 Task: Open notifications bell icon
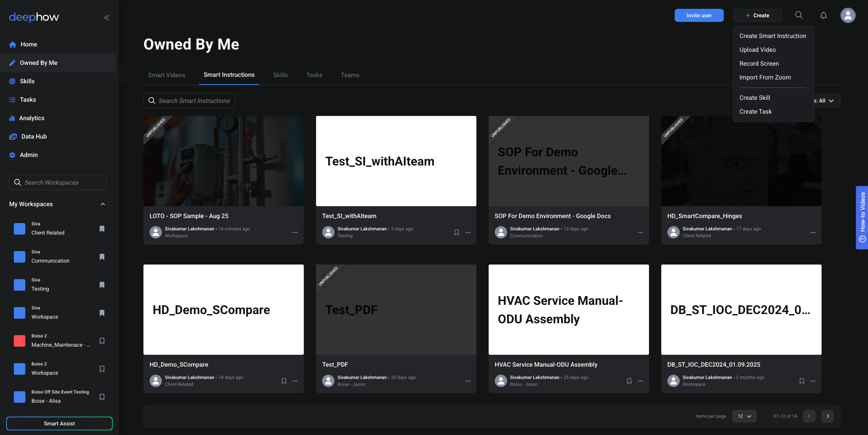pos(823,15)
